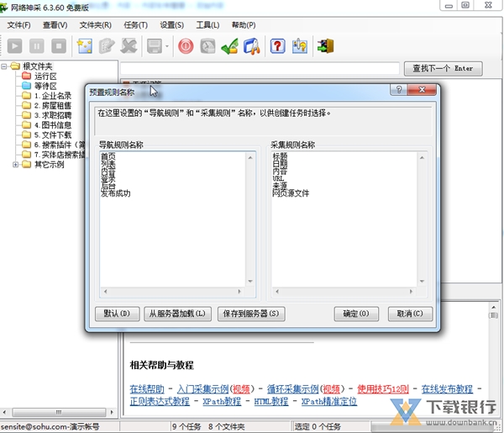Click the red question mark help icon
Viewport: 504px width, 433px height.
click(278, 46)
